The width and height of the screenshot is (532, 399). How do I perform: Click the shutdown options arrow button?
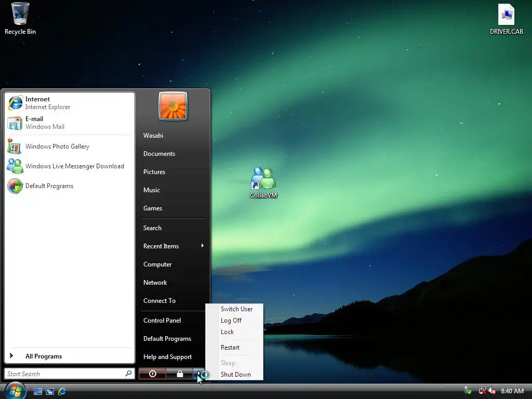(x=199, y=374)
